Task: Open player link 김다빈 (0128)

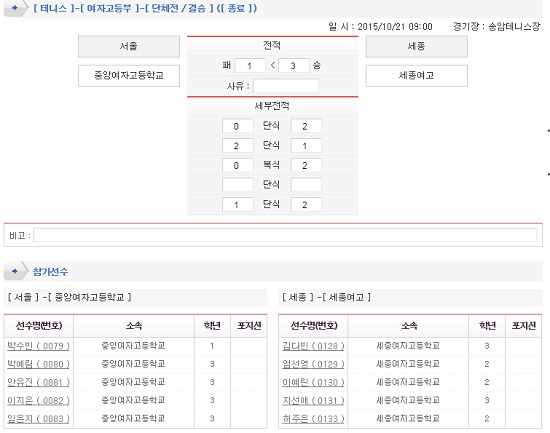Action: pos(313,346)
